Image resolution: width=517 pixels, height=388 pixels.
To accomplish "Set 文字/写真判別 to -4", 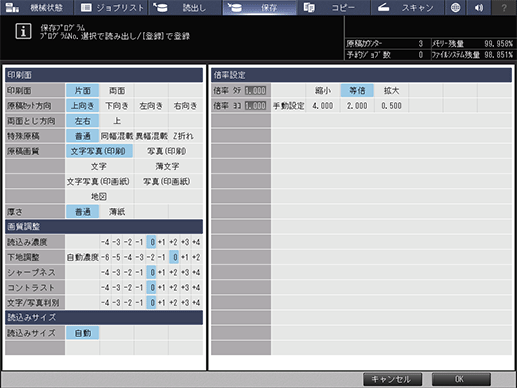I will 105,303.
